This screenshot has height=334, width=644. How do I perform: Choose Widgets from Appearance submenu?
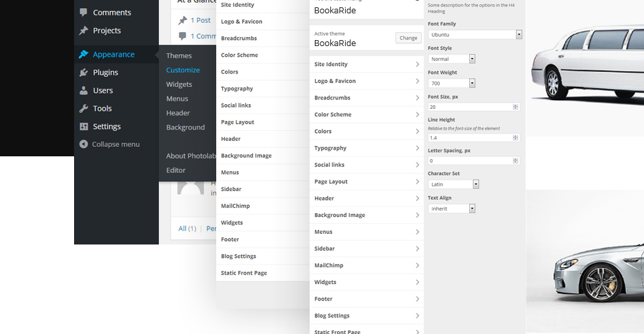point(179,84)
